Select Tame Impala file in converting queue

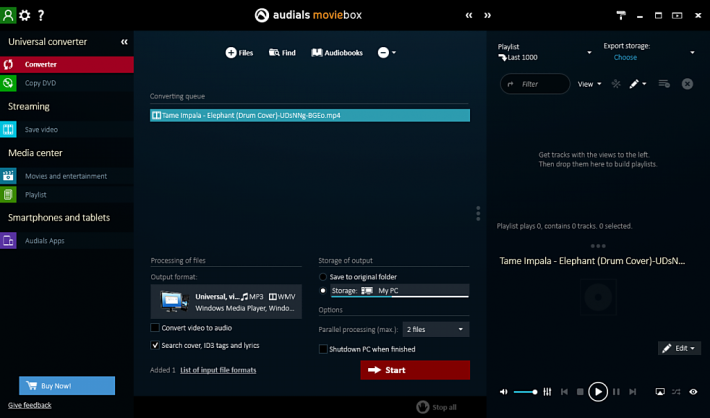tap(310, 115)
